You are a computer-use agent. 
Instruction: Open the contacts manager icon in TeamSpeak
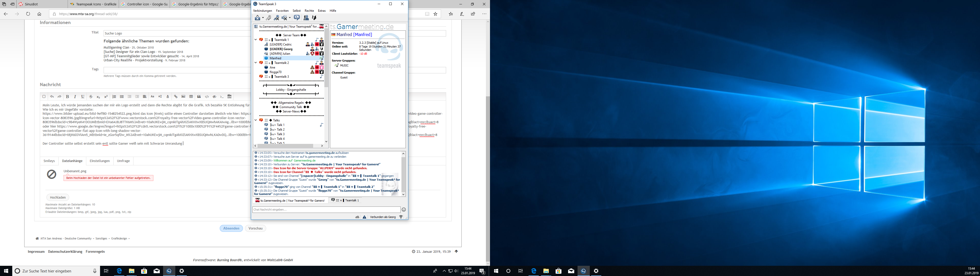pos(306,18)
